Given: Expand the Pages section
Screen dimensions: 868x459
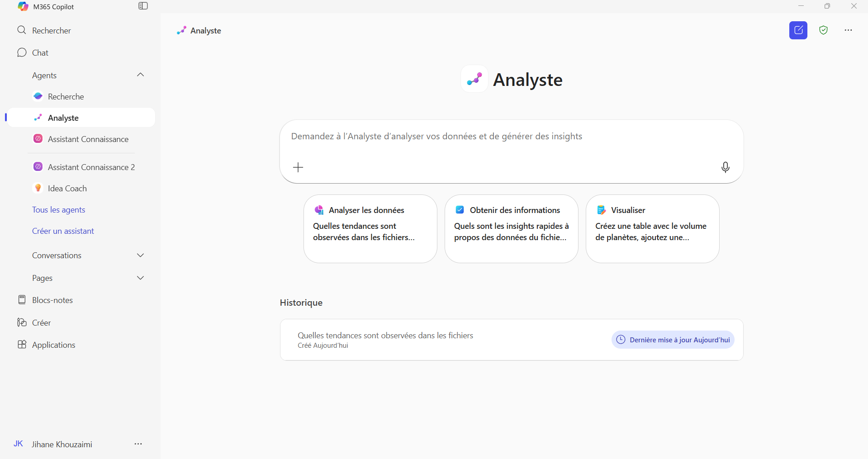Looking at the screenshot, I should (140, 278).
